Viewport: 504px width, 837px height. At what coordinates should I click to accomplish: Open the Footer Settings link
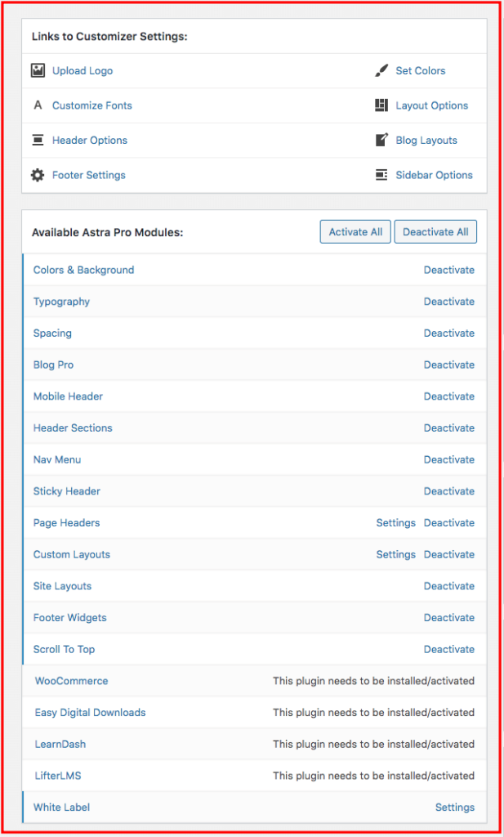coord(88,175)
